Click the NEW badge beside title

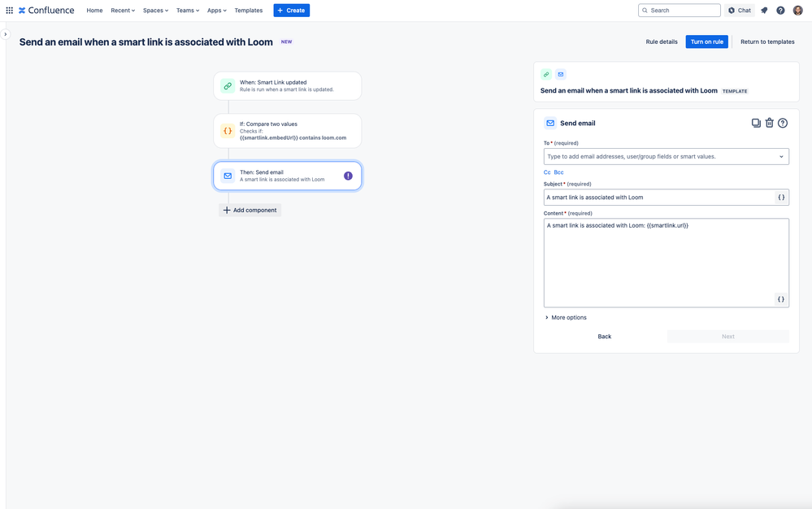coord(286,42)
